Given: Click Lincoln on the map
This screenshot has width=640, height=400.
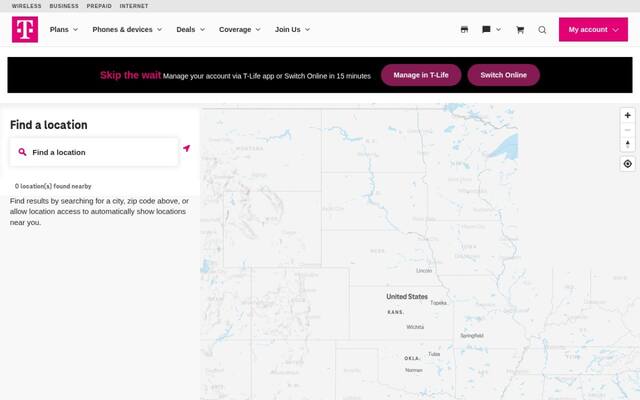Looking at the screenshot, I should click(x=424, y=271).
